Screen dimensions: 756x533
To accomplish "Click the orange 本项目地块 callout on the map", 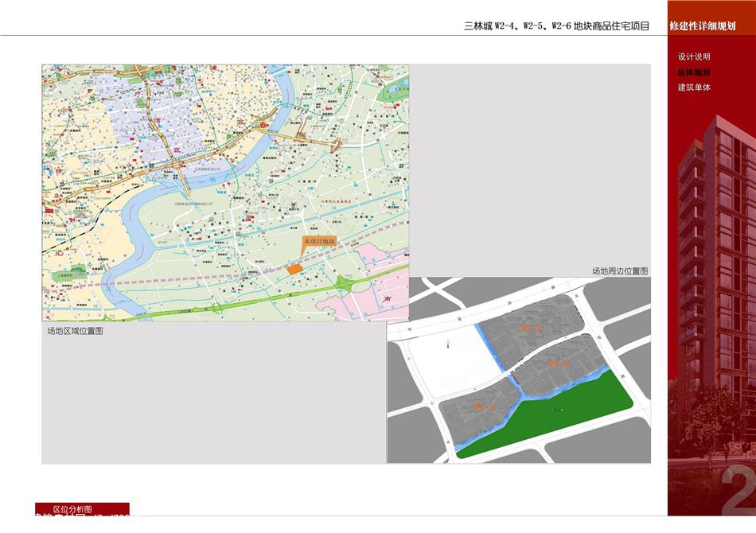I will (x=318, y=242).
